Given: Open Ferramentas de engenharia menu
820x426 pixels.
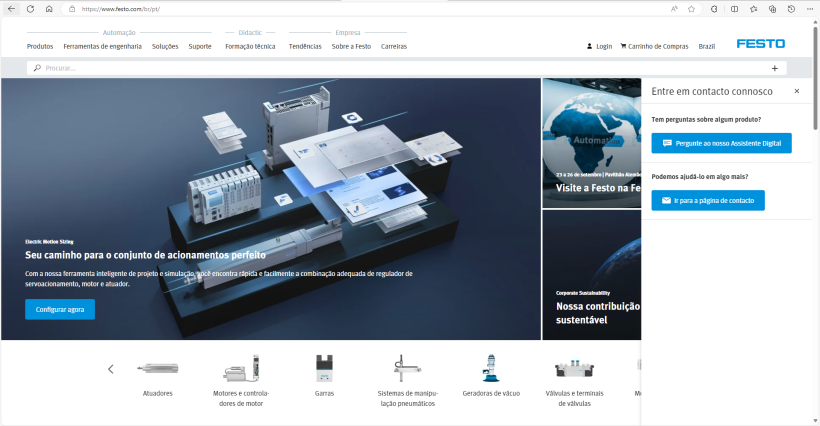Looking at the screenshot, I should click(x=102, y=47).
